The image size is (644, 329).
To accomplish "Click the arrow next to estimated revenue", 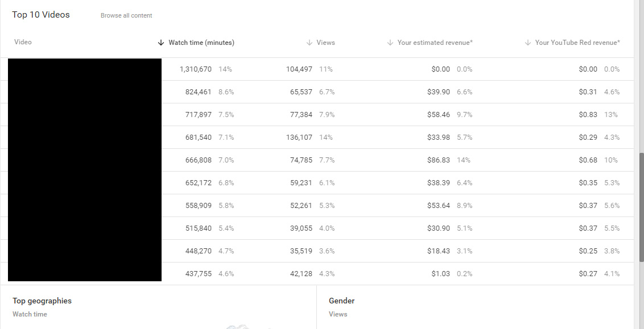I will pos(390,43).
